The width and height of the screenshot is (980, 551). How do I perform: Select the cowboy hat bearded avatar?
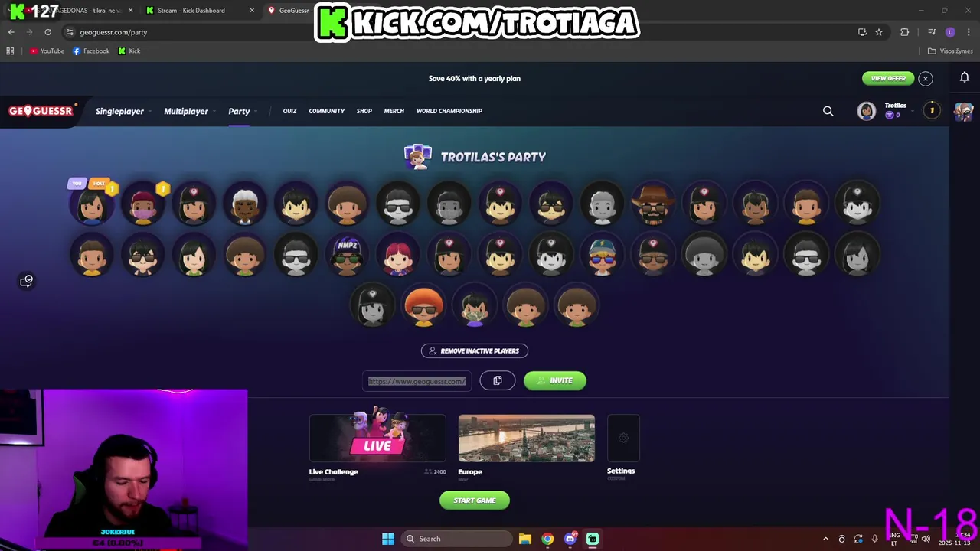tap(653, 204)
